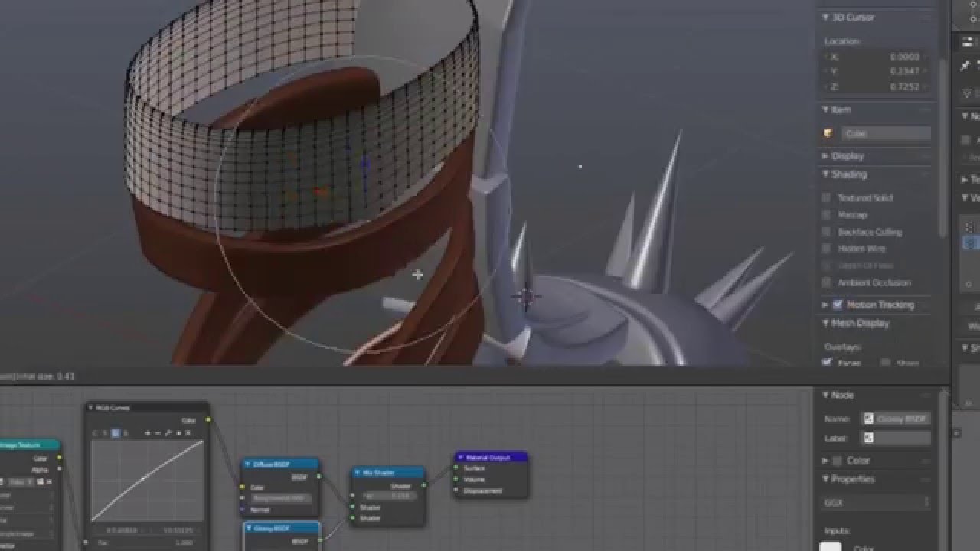Click the RGB Curves Color output socket
This screenshot has height=551, width=980.
click(x=207, y=419)
